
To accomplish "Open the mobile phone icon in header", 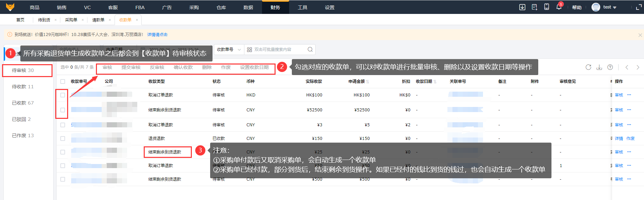I will point(546,7).
